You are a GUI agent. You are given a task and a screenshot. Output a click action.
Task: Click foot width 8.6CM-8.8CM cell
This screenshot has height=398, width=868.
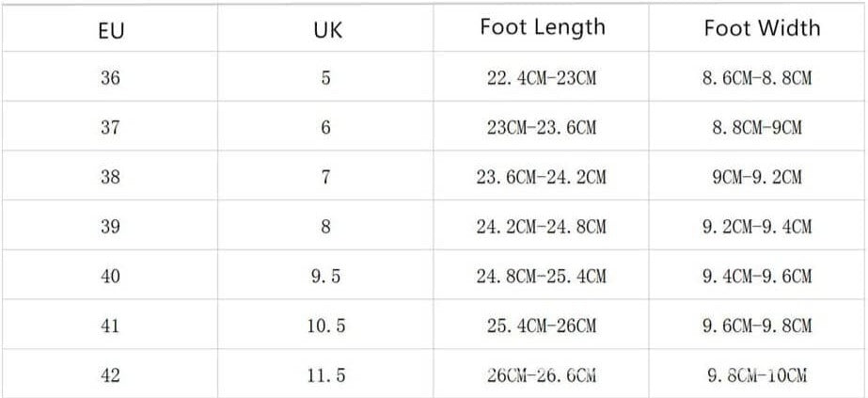[756, 78]
